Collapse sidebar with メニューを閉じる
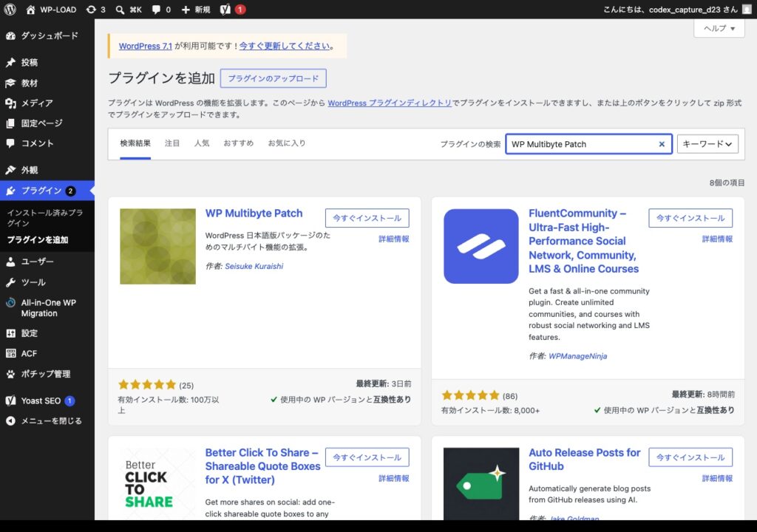The height and width of the screenshot is (532, 757). (47, 421)
